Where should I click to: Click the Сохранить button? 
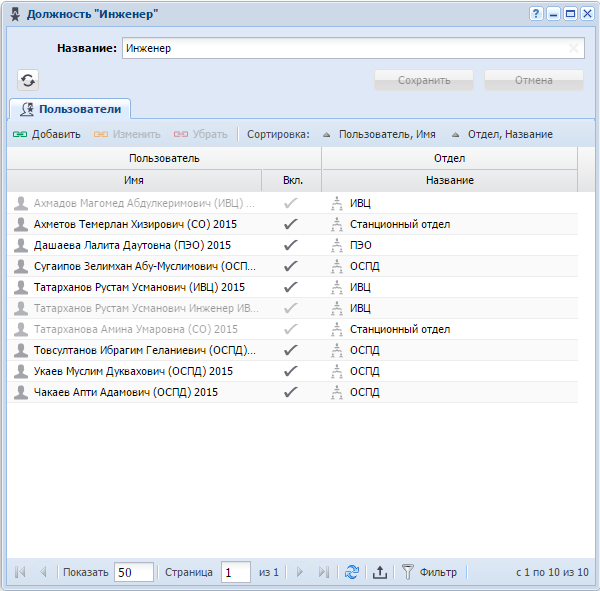(424, 80)
